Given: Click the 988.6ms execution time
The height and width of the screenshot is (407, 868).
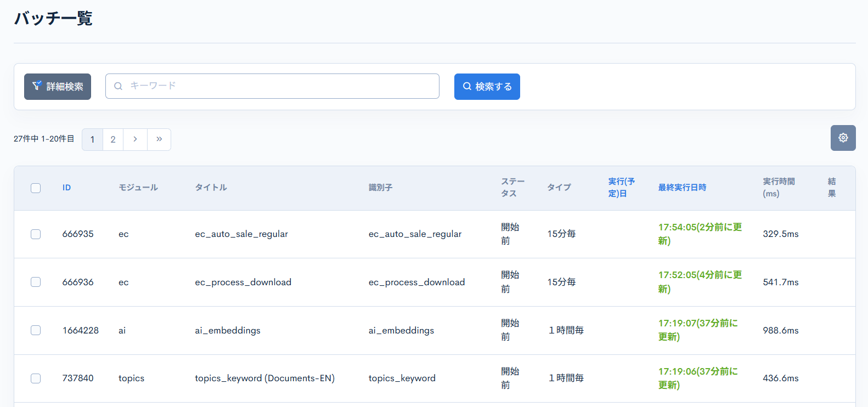Looking at the screenshot, I should point(781,330).
